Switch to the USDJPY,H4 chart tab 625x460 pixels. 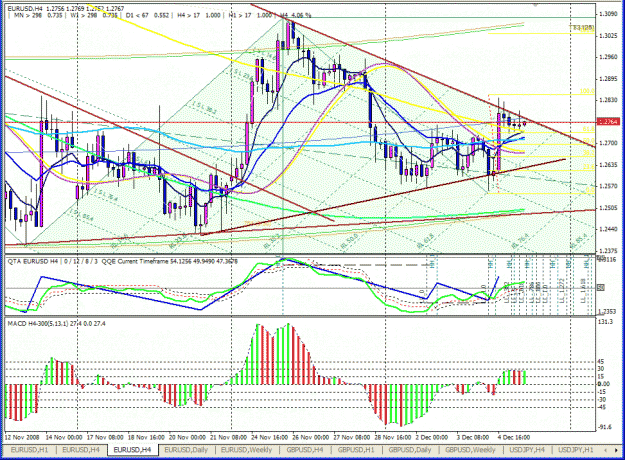coord(527,450)
